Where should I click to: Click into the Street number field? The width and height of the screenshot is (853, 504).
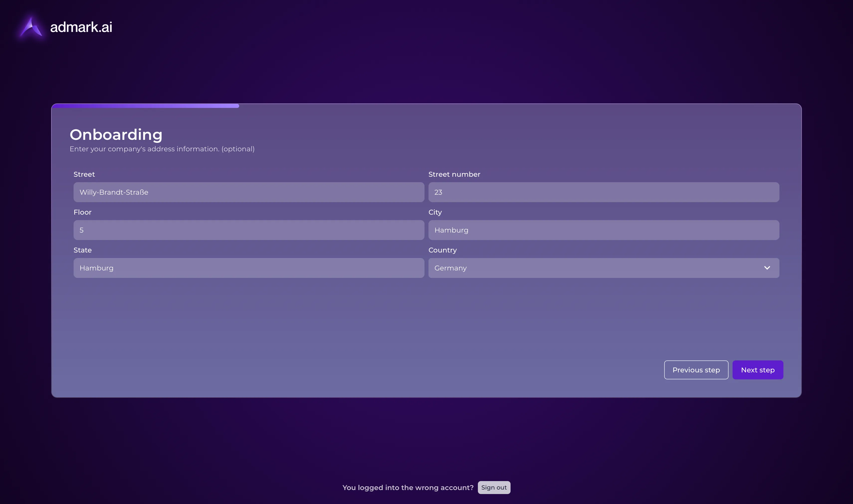click(x=603, y=192)
